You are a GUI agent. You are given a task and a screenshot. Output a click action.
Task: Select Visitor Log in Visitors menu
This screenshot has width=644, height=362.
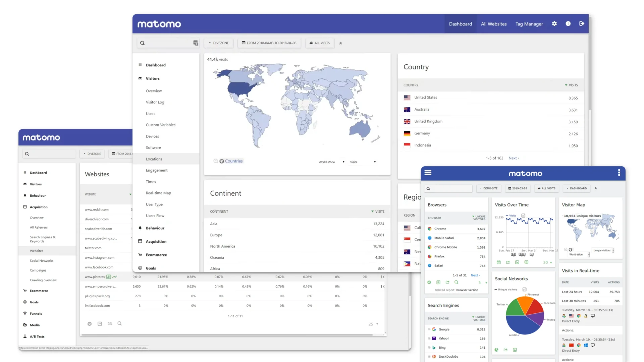(x=155, y=102)
